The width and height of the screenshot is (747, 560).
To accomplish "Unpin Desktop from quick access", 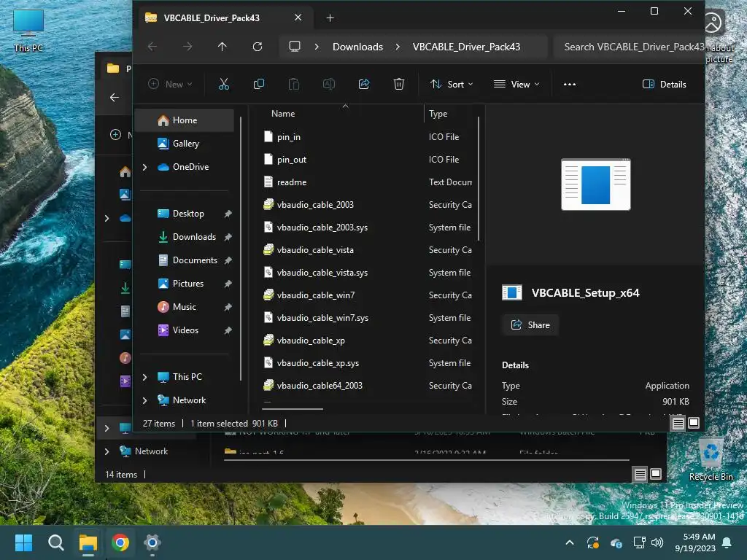I will pos(228,214).
